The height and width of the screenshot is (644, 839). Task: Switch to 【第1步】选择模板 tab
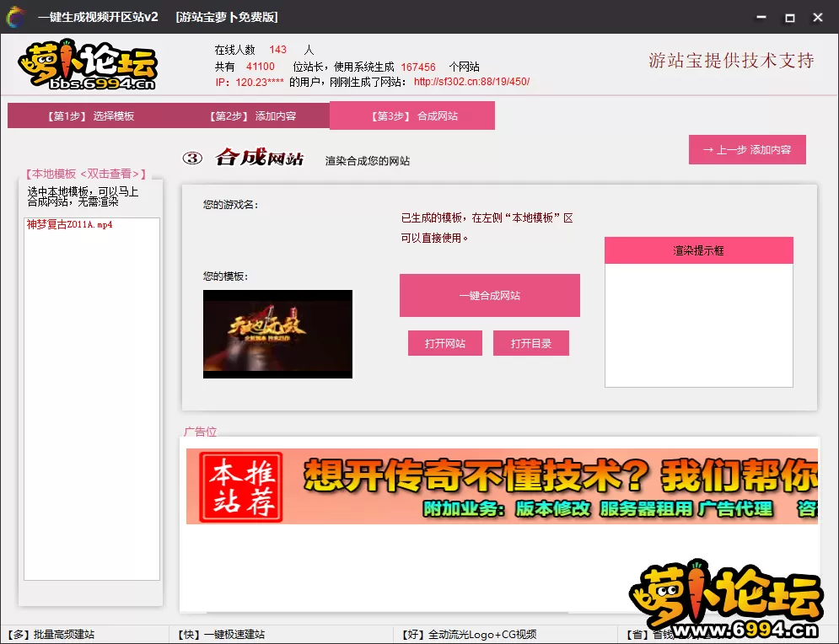89,116
